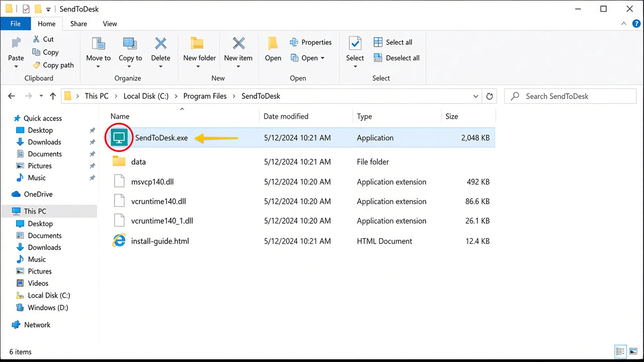Click the Open button with folder icon
Viewport: 644px width, 362px height.
pyautogui.click(x=273, y=49)
